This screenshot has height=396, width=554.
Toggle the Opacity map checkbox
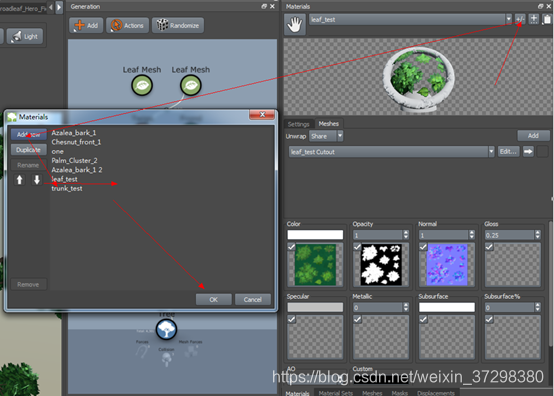pyautogui.click(x=357, y=247)
